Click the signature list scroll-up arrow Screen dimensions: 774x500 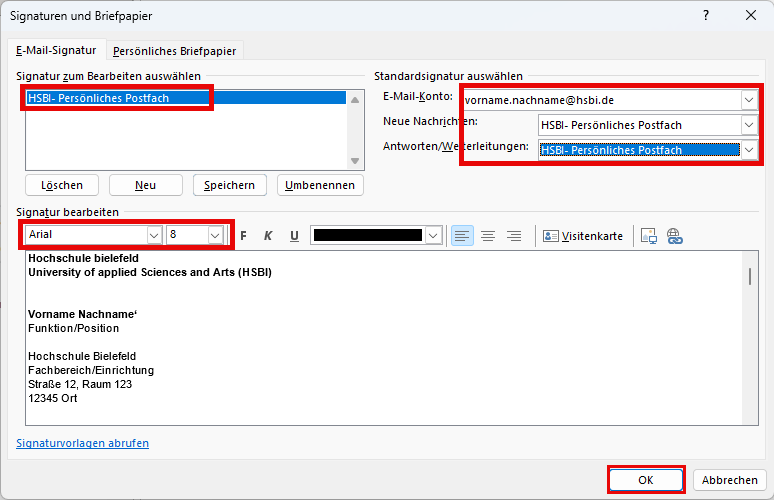355,100
